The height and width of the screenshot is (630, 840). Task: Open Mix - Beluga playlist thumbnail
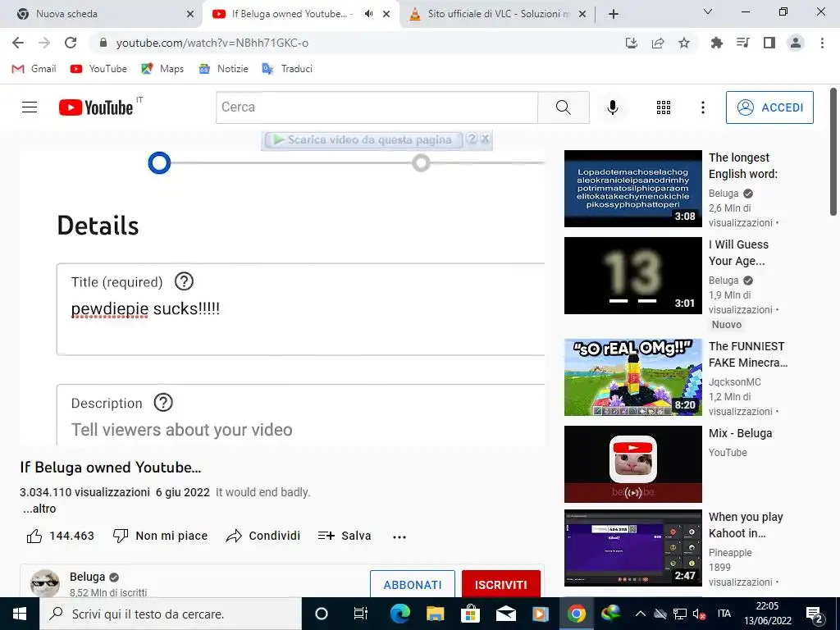coord(632,464)
